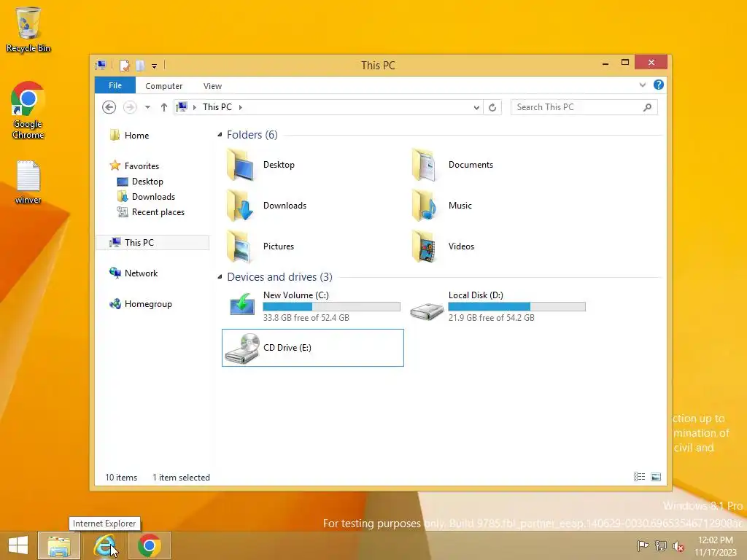This screenshot has width=747, height=560.
Task: Expand address bar history dropdown
Action: tap(476, 108)
